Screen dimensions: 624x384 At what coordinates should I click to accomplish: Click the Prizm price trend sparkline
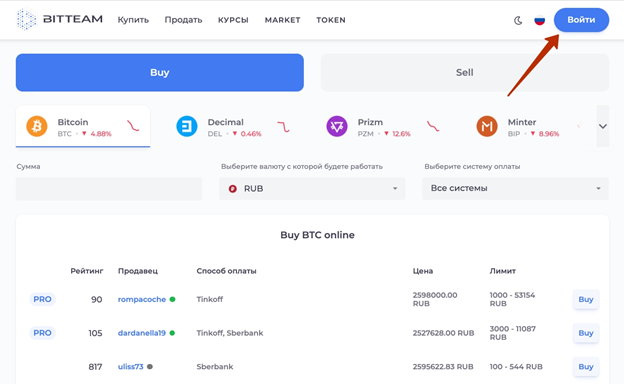[x=433, y=126]
